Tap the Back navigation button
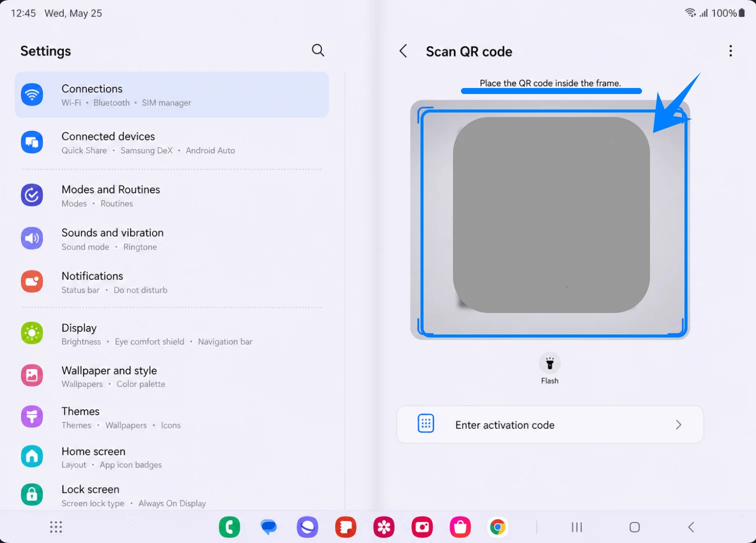Screen dimensions: 756x543 (x=691, y=527)
